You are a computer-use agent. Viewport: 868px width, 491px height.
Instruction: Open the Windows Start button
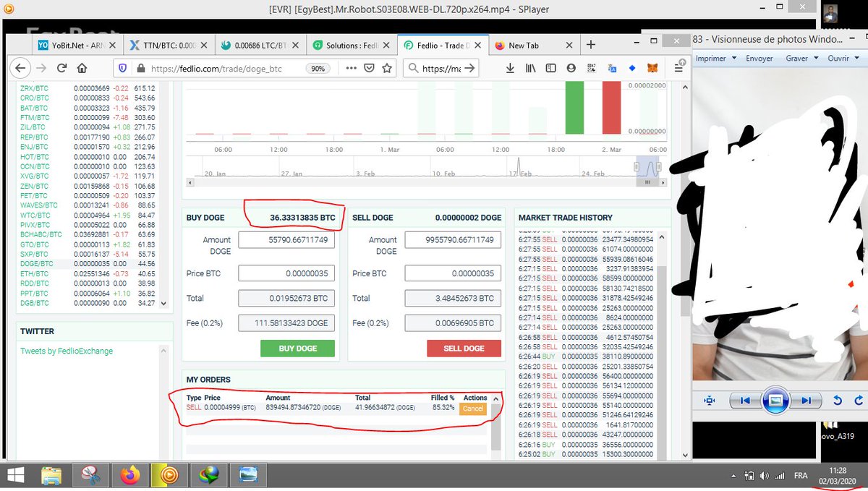point(14,475)
